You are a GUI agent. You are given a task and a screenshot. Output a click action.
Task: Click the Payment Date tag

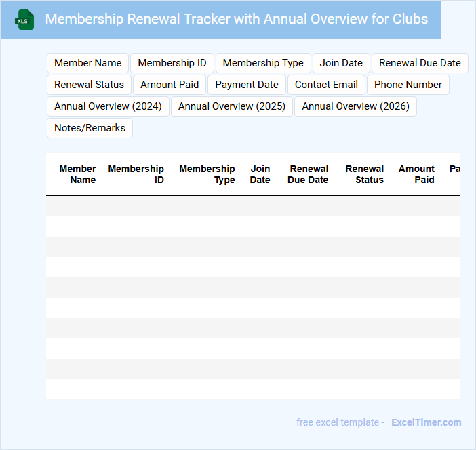click(247, 85)
